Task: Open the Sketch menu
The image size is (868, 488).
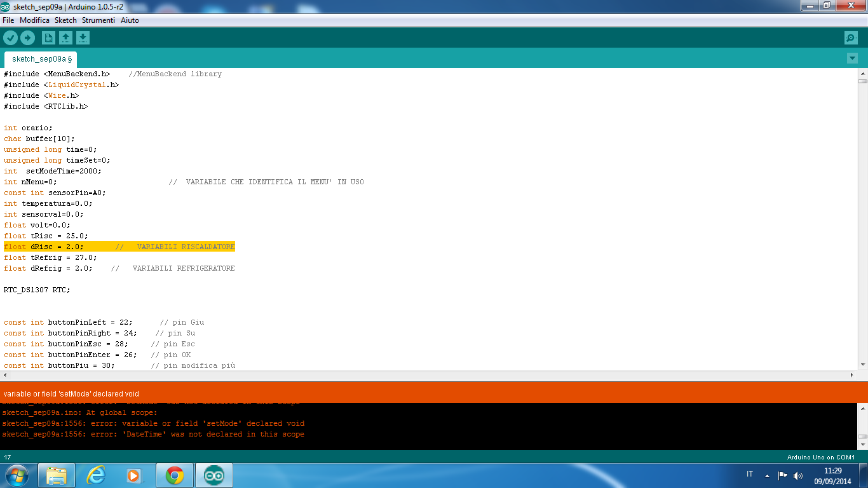Action: 65,20
